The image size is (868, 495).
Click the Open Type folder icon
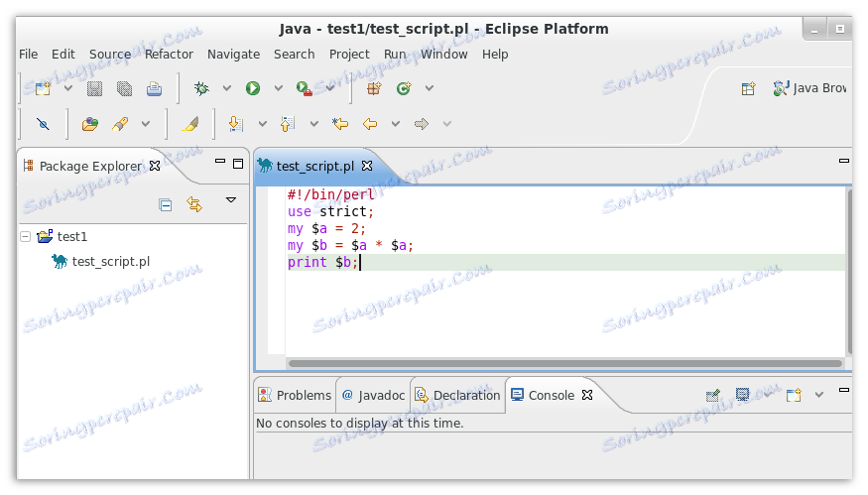90,123
